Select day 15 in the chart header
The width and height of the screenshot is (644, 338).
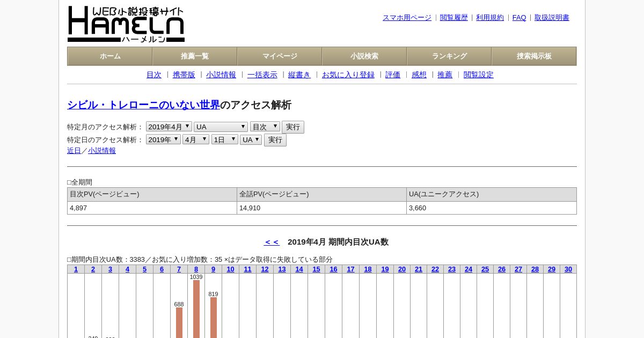click(x=317, y=269)
